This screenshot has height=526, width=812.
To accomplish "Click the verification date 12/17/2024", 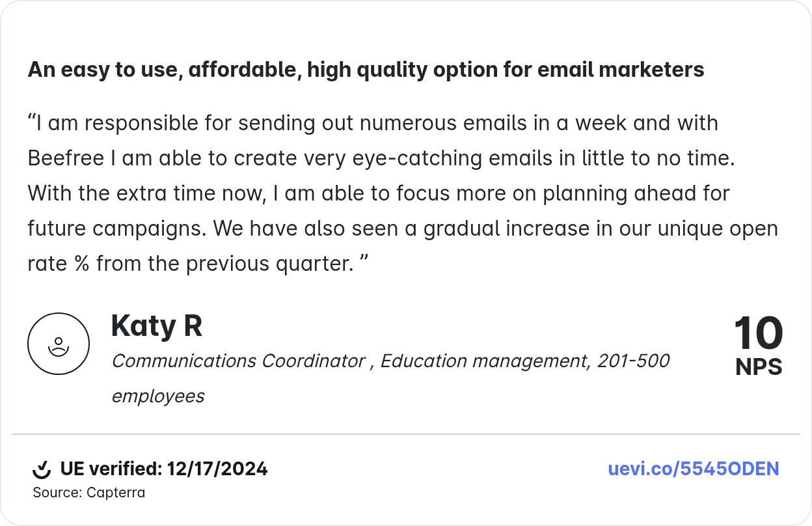I will [217, 469].
